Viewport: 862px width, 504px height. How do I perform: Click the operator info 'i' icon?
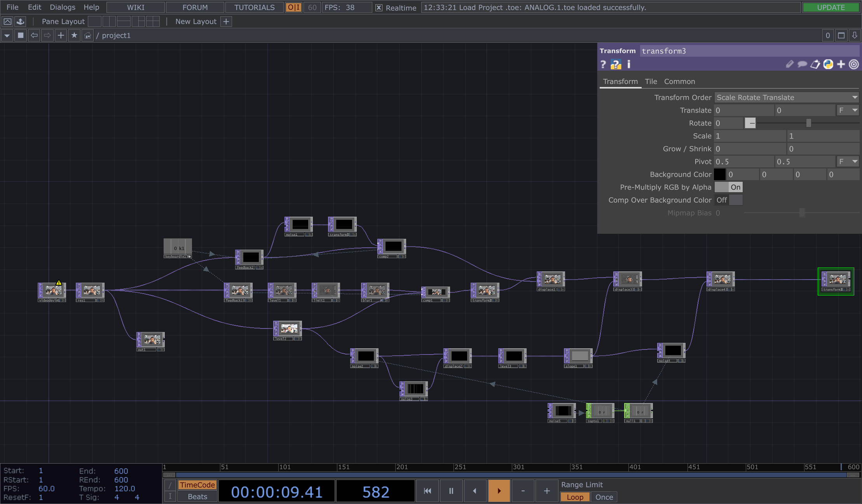[629, 64]
